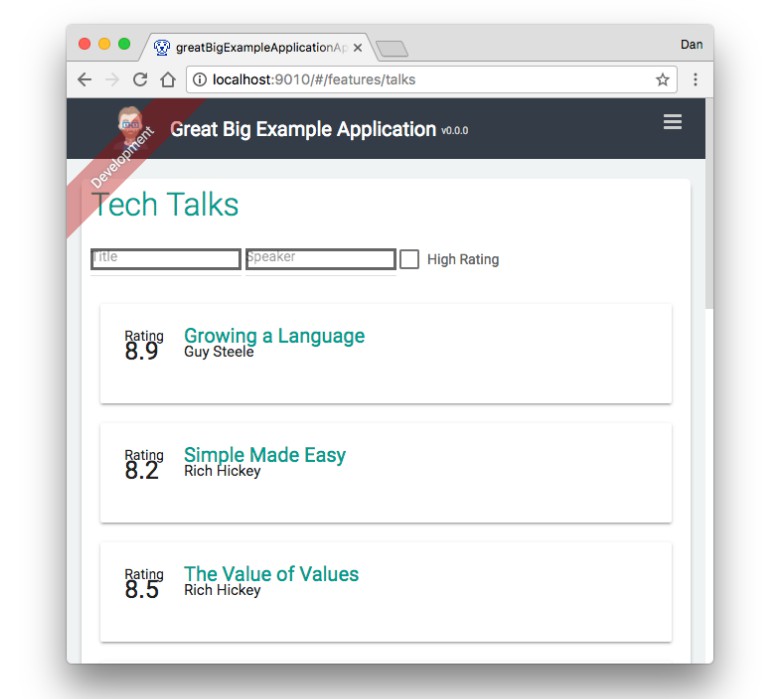Image resolution: width=762 pixels, height=699 pixels.
Task: Click the Title filter input field
Action: (x=165, y=259)
